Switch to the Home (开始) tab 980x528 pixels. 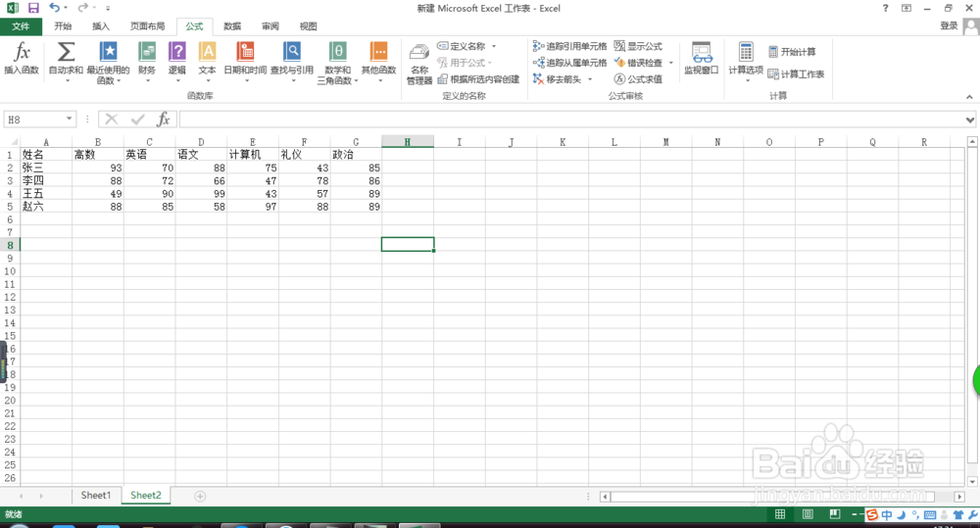point(63,26)
